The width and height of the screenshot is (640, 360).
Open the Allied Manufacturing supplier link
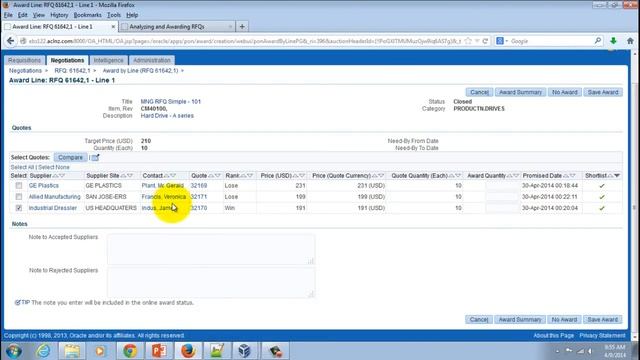[55, 197]
